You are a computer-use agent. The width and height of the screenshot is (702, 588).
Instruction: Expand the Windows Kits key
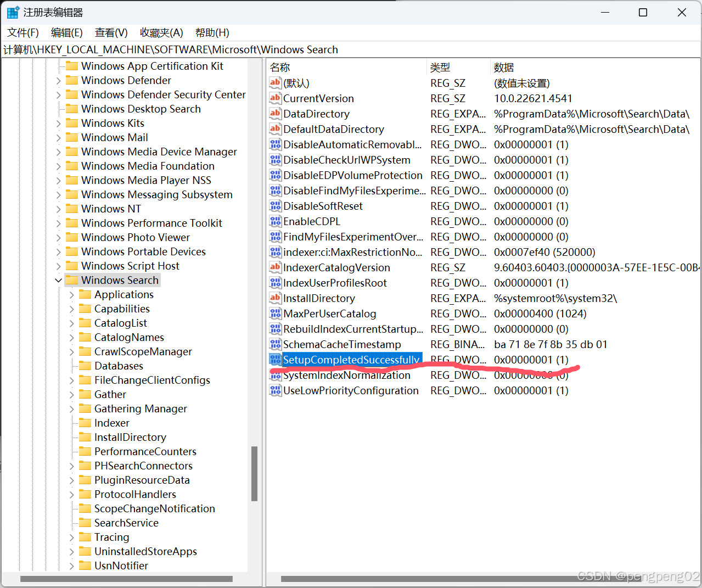point(58,123)
